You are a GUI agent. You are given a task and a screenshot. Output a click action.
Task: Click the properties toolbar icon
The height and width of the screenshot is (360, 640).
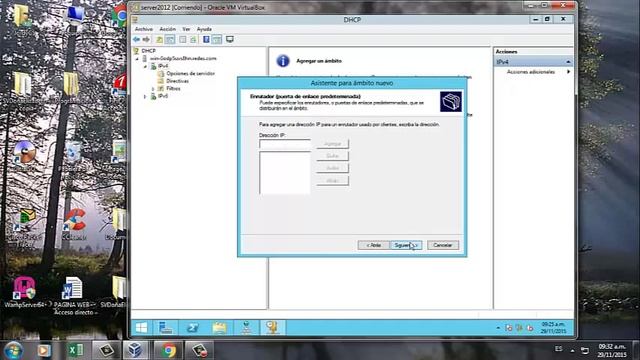[x=182, y=40]
